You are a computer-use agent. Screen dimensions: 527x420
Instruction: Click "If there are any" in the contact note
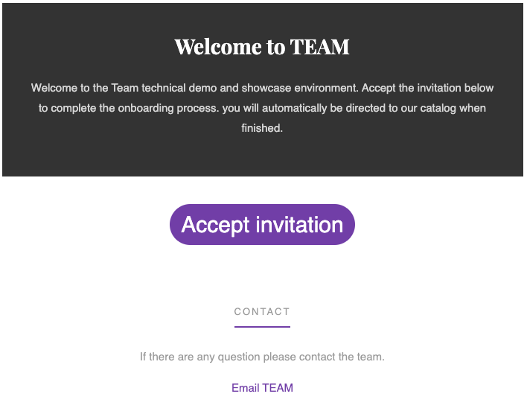[x=177, y=357]
